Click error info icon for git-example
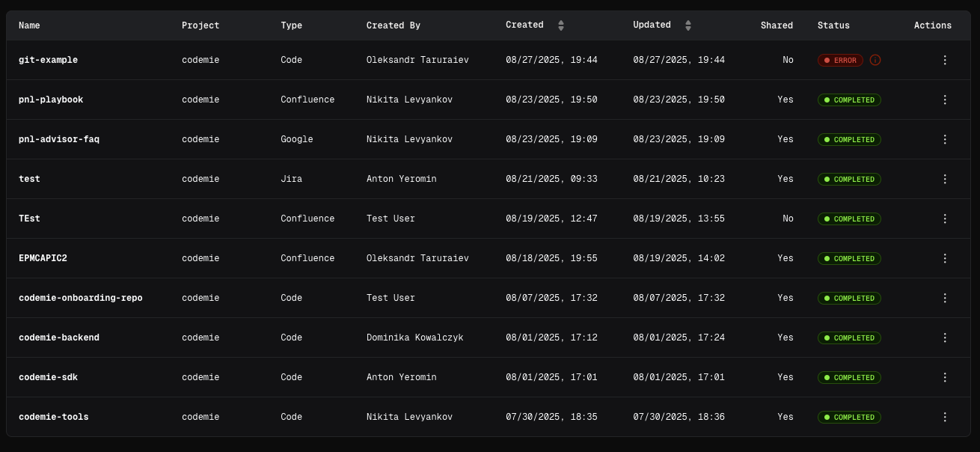The image size is (980, 452). coord(875,60)
